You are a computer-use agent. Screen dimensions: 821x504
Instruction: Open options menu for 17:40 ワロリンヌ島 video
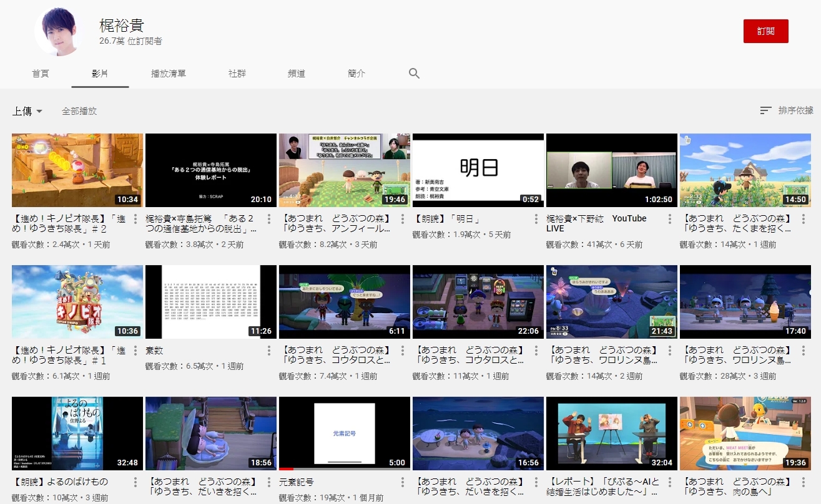804,351
